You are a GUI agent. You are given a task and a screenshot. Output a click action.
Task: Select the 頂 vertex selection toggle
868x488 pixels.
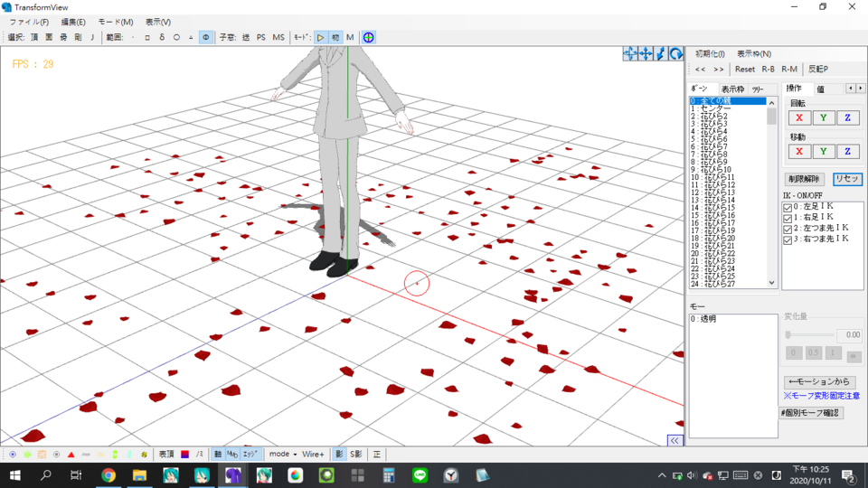point(34,38)
